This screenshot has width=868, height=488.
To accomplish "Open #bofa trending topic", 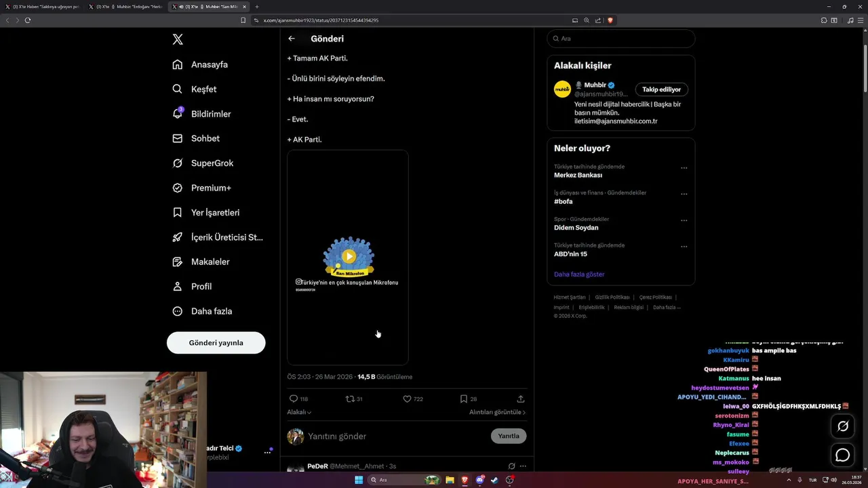I will pyautogui.click(x=563, y=201).
